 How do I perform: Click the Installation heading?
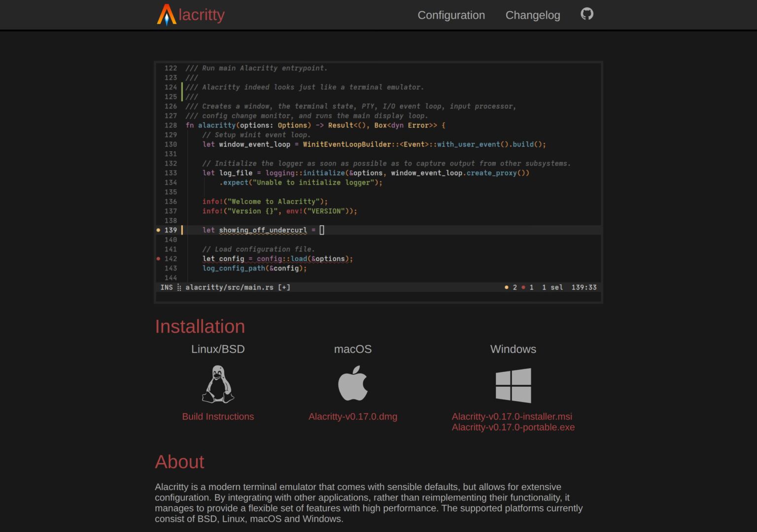point(200,327)
